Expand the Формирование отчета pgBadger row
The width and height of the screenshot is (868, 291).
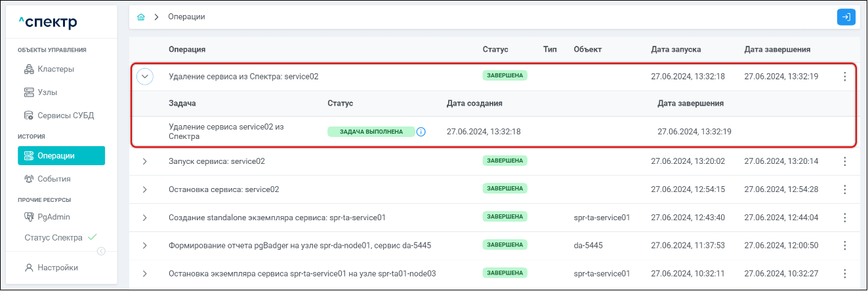coord(144,245)
